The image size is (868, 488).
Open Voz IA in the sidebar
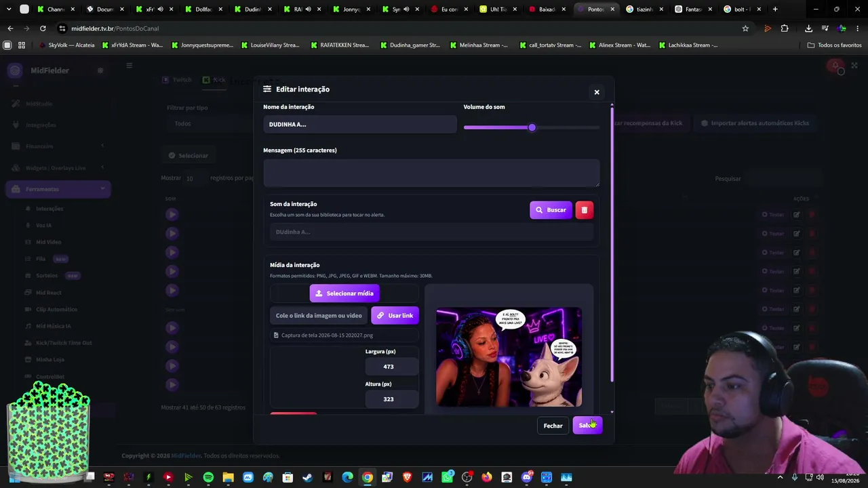coord(43,225)
